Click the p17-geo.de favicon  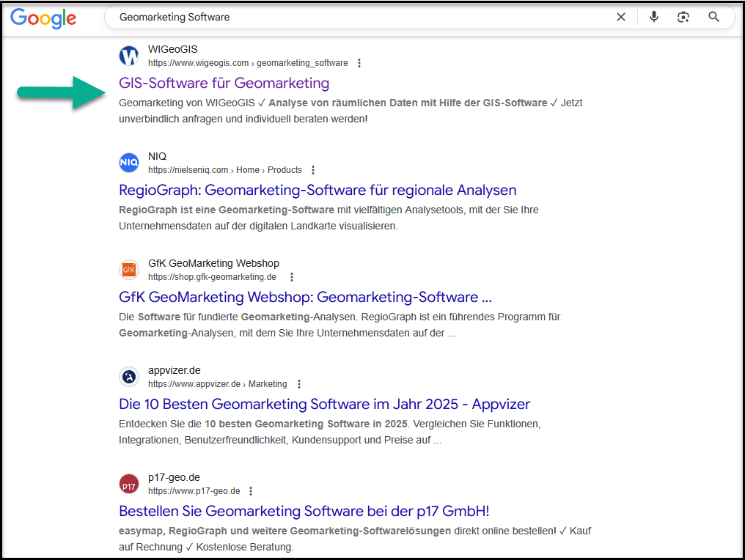coord(129,484)
